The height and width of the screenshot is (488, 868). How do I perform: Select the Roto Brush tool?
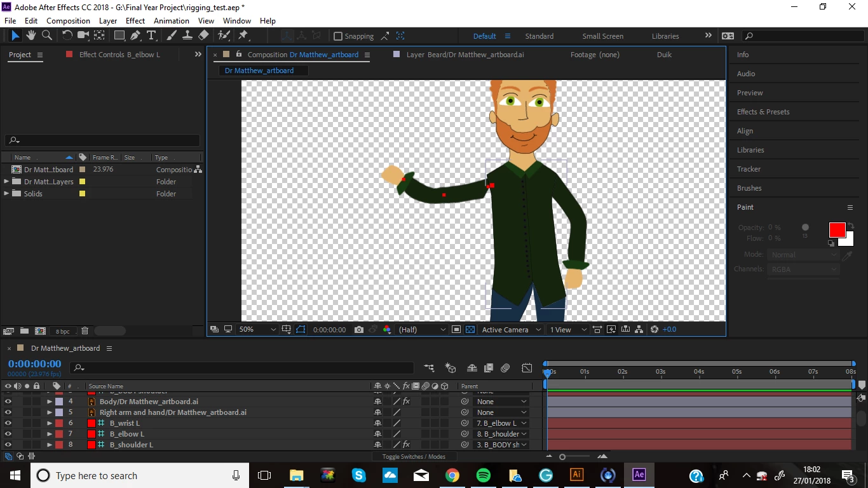click(x=224, y=36)
